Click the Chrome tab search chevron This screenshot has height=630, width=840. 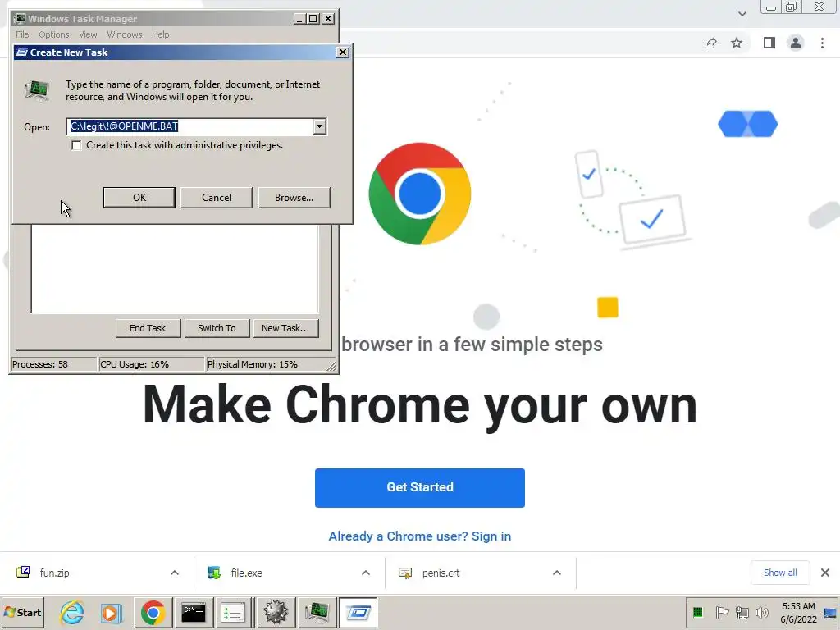(742, 14)
